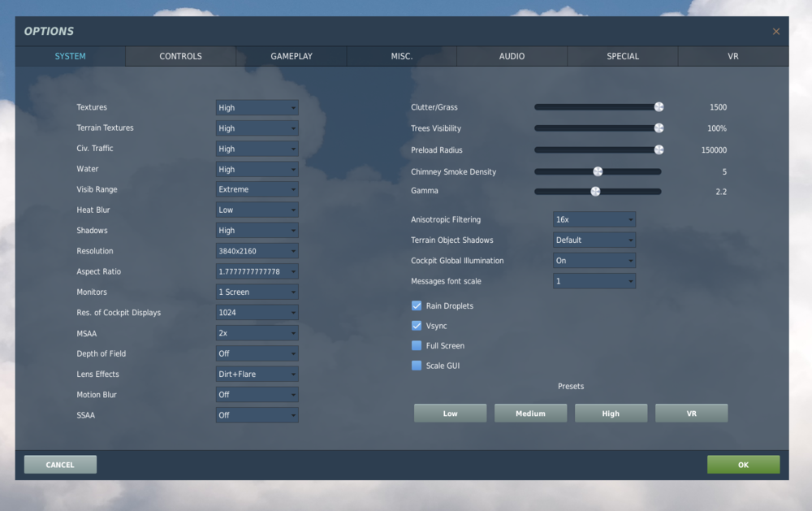The image size is (812, 511).
Task: Expand the Monitors dropdown
Action: click(x=257, y=292)
